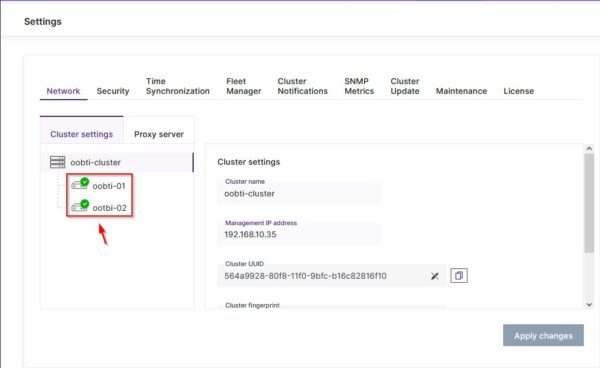This screenshot has height=368, width=600.
Task: Click the ootbi-02 node status icon
Action: [80, 206]
